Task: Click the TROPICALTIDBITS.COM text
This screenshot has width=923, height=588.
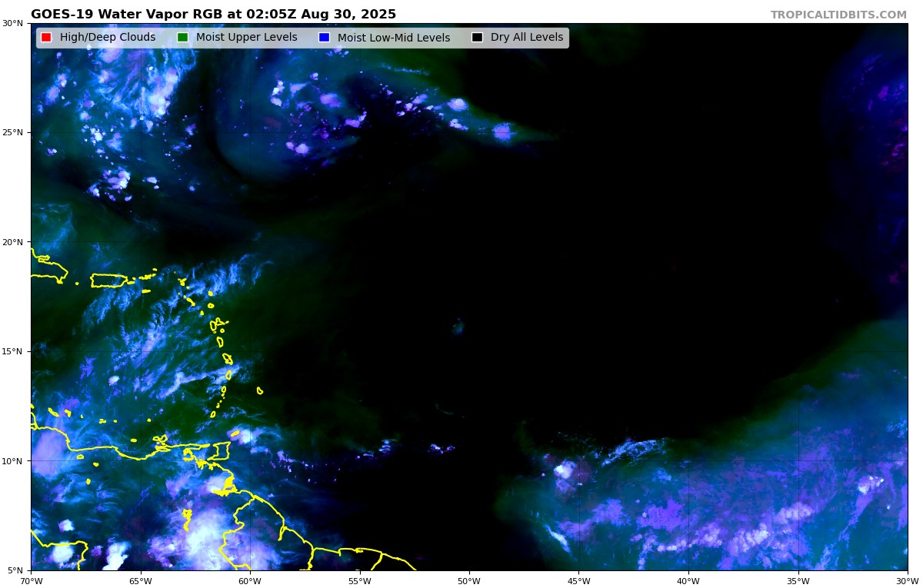Action: point(838,15)
